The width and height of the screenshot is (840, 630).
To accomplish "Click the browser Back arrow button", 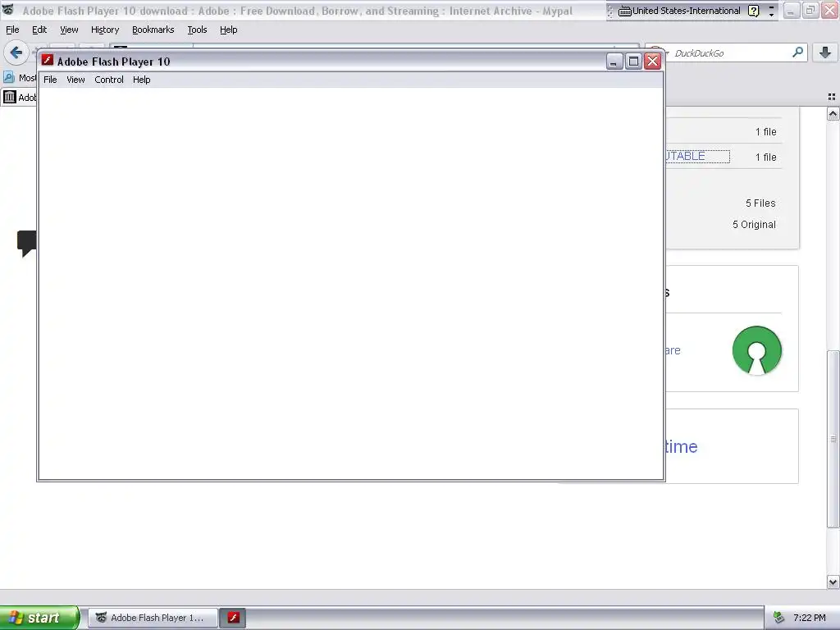I will pyautogui.click(x=16, y=52).
